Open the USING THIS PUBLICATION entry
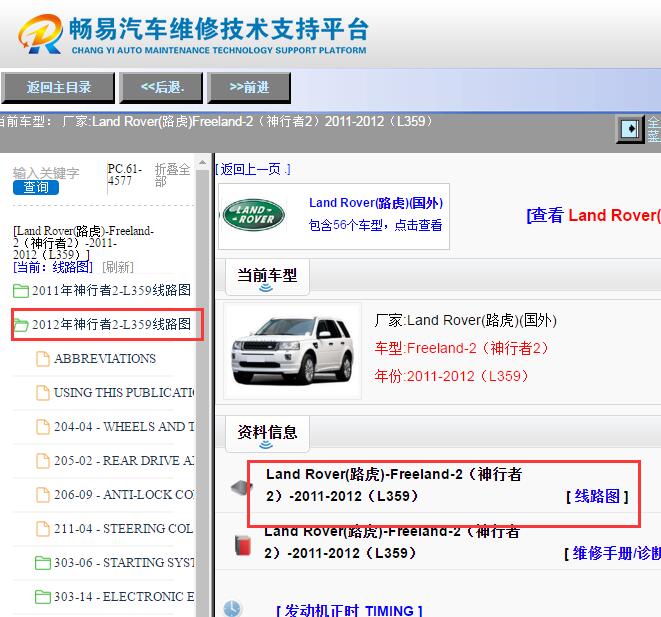Image resolution: width=661 pixels, height=617 pixels. tap(124, 392)
